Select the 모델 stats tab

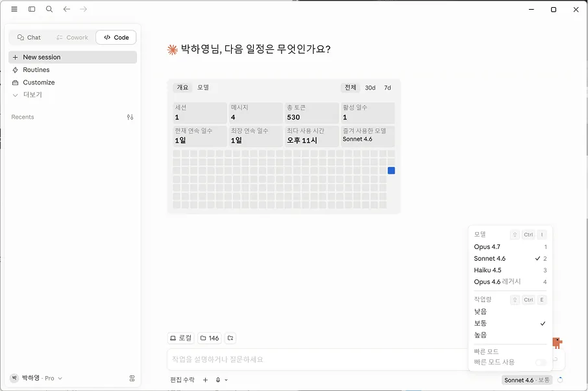(x=203, y=88)
